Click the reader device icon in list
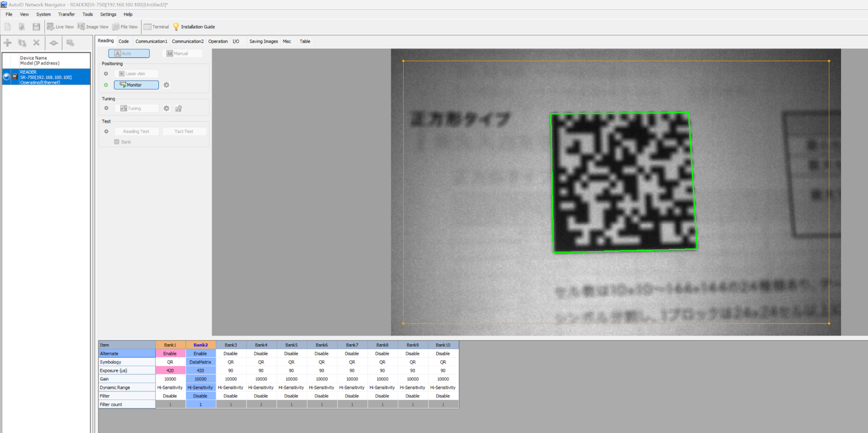868x433 pixels. [15, 76]
